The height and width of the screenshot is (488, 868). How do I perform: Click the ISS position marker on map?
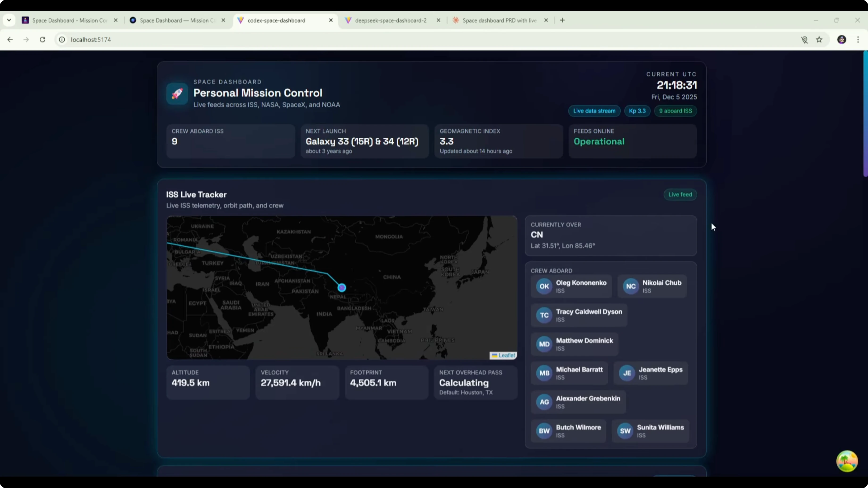tap(342, 288)
